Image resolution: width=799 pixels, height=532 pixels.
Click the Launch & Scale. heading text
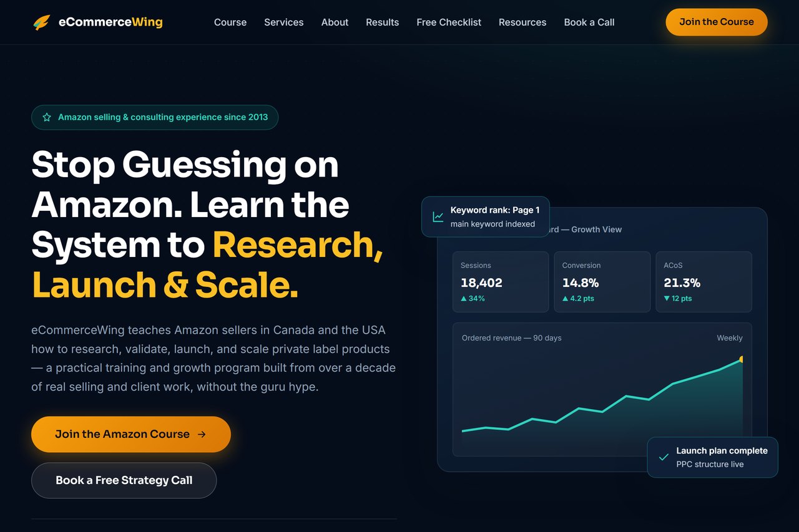165,284
